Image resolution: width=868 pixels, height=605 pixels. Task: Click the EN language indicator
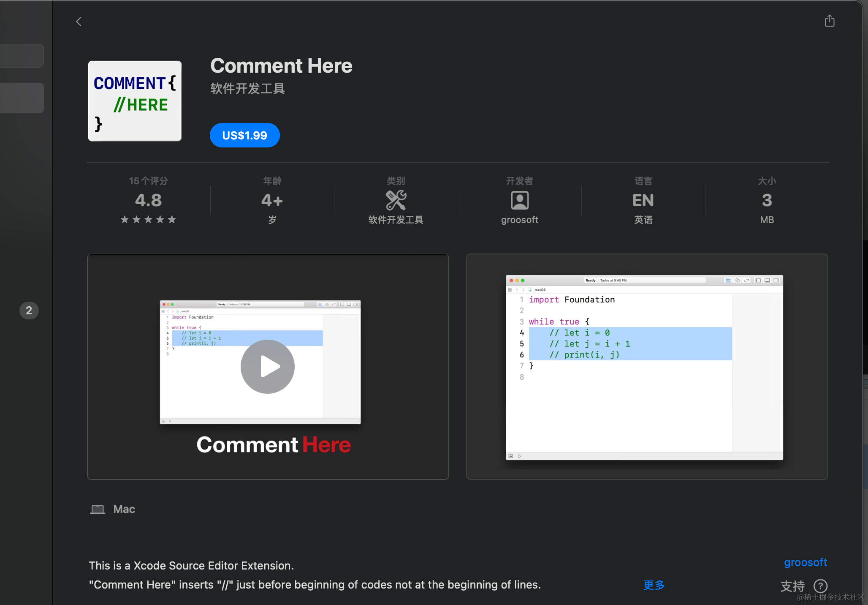point(643,200)
